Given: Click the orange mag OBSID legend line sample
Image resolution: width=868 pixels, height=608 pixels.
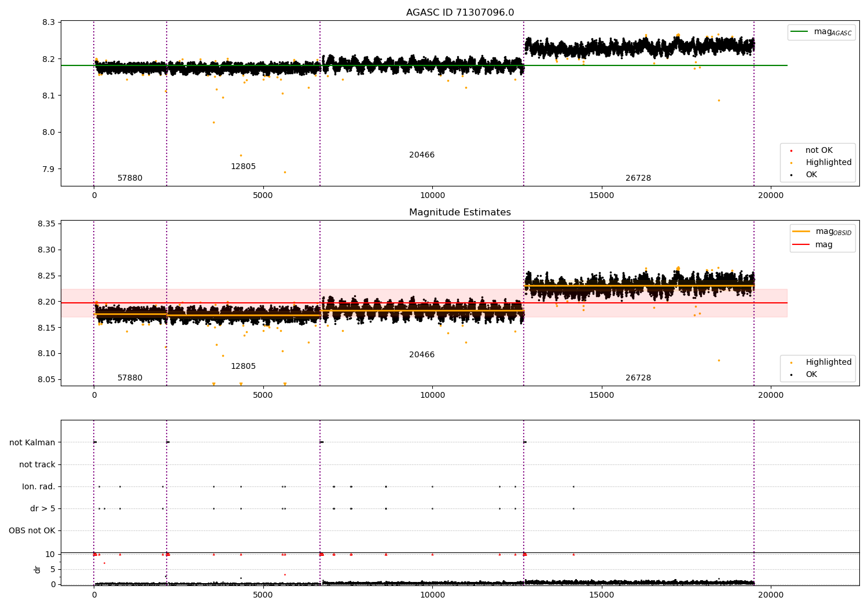Looking at the screenshot, I should coord(801,232).
